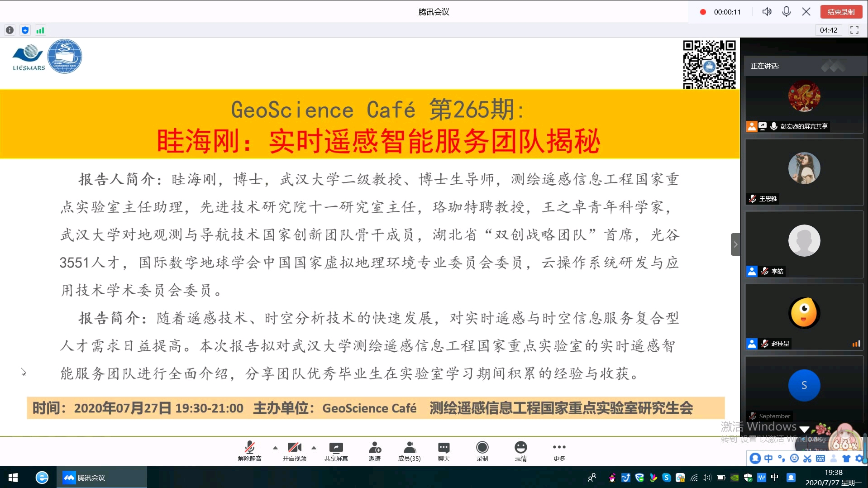868x488 pixels.
Task: Toggle the 中 input language tray indicator
Action: [x=775, y=478]
